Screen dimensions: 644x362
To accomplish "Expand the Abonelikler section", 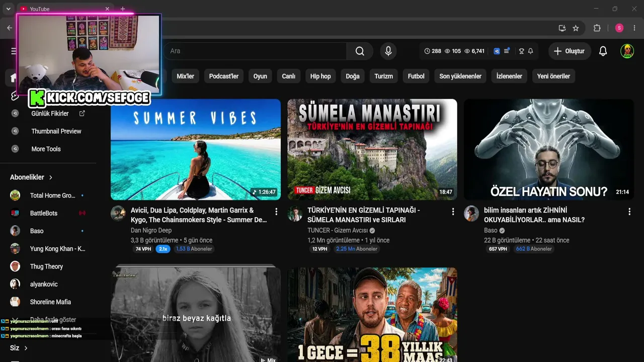I will coord(31,177).
